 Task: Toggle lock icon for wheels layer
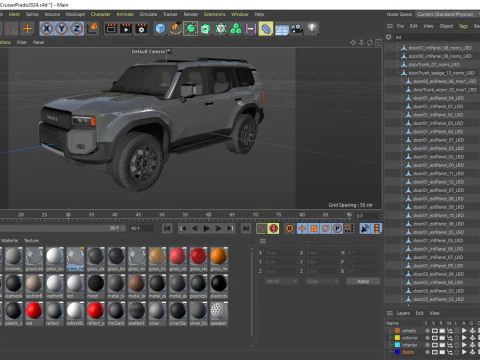pos(457,331)
